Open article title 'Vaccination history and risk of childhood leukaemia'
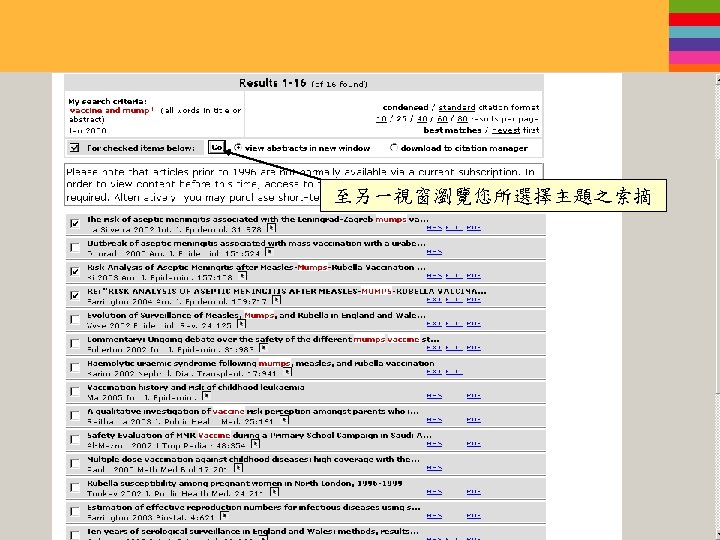 (x=196, y=387)
